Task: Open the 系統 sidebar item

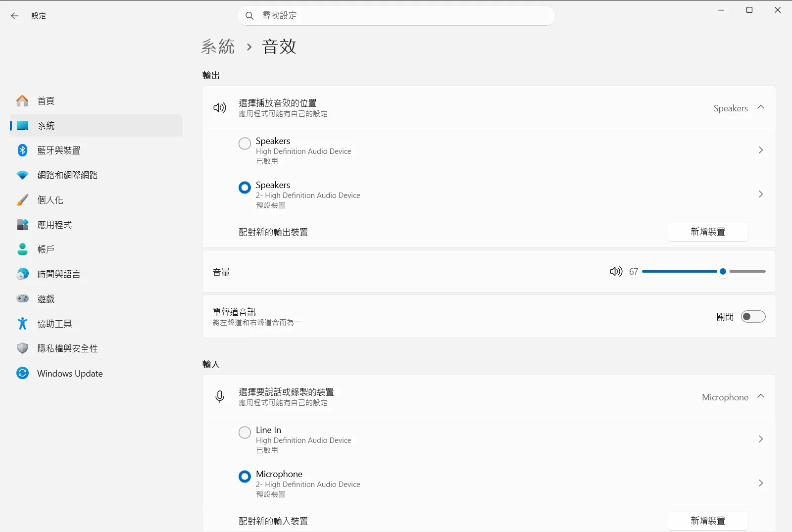Action: [96, 126]
